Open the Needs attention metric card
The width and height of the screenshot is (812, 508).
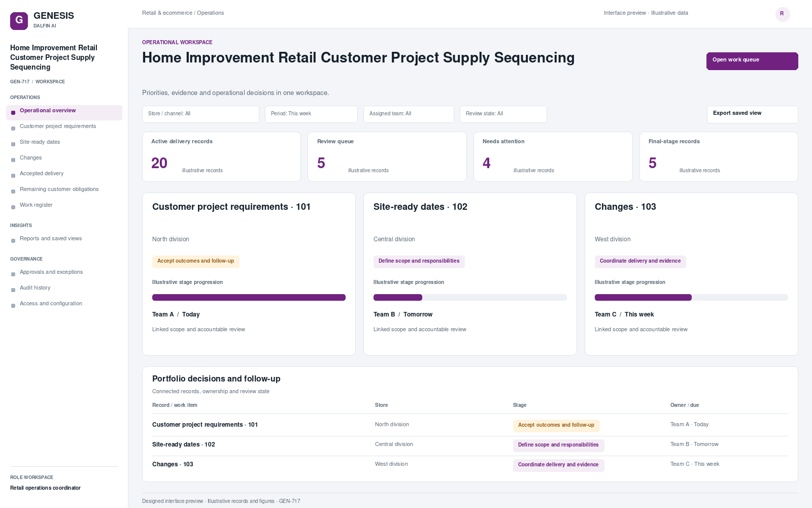coord(553,156)
